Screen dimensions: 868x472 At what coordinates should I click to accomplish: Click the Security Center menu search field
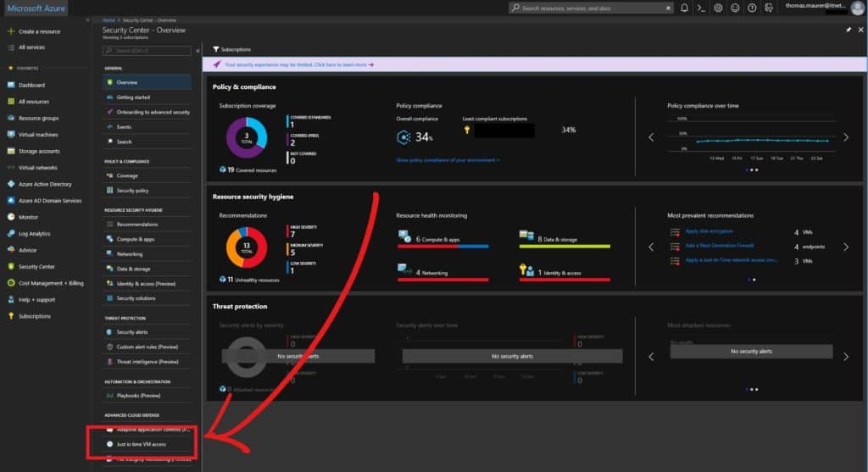(147, 51)
